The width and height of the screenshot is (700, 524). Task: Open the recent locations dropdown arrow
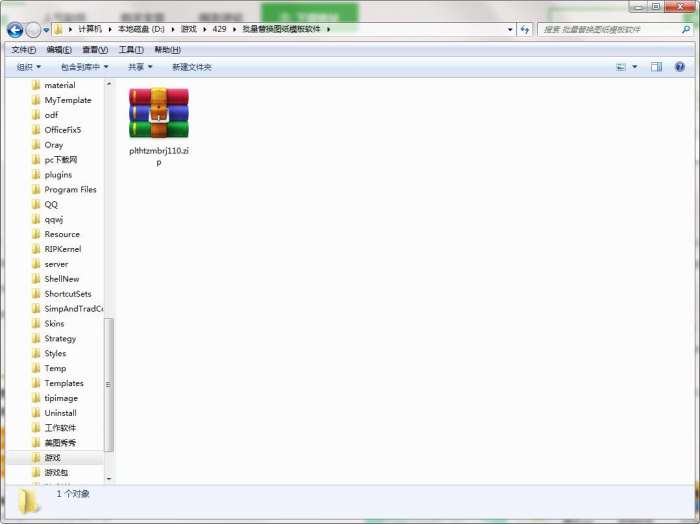coord(46,30)
